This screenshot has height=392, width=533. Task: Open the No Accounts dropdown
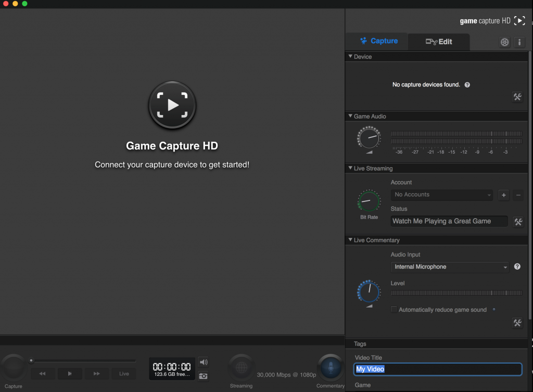coord(442,195)
